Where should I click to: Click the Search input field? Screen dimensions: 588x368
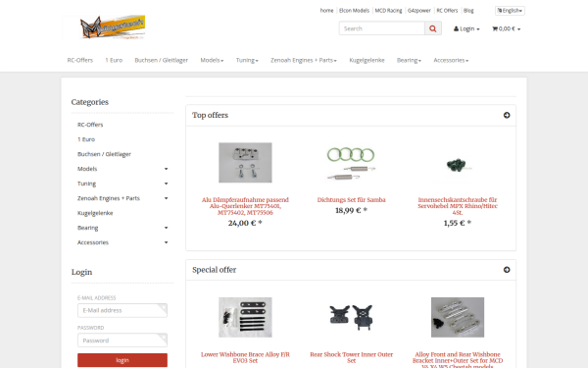click(x=382, y=28)
